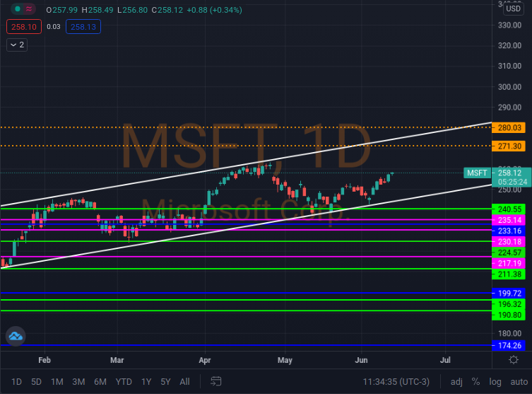The image size is (532, 394).
Task: Open the USD currency dropdown
Action: 512,8
